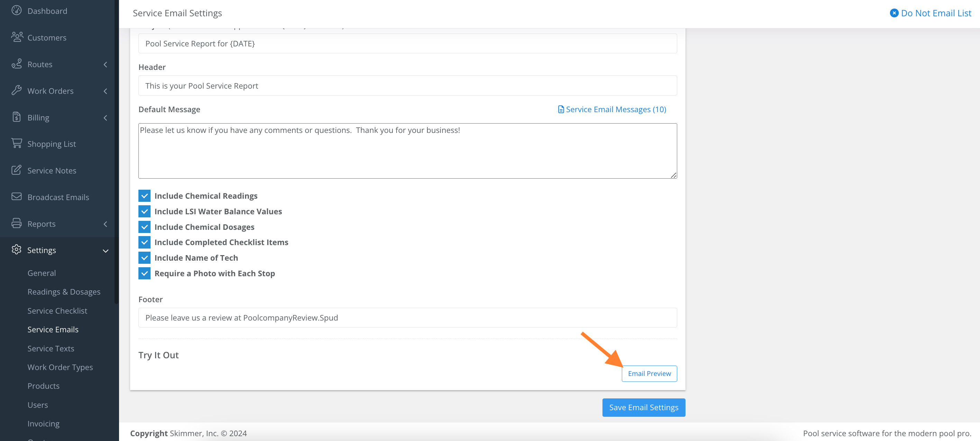Select Service Emails settings item

(53, 330)
